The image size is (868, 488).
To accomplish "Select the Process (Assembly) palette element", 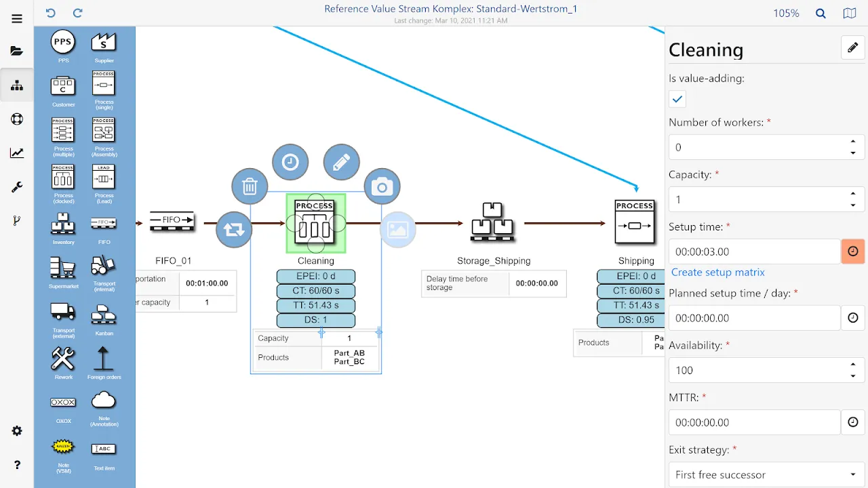I will point(104,137).
